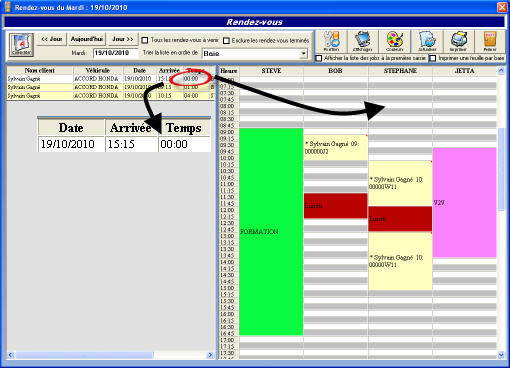Go to previous day with << Jour

point(52,39)
